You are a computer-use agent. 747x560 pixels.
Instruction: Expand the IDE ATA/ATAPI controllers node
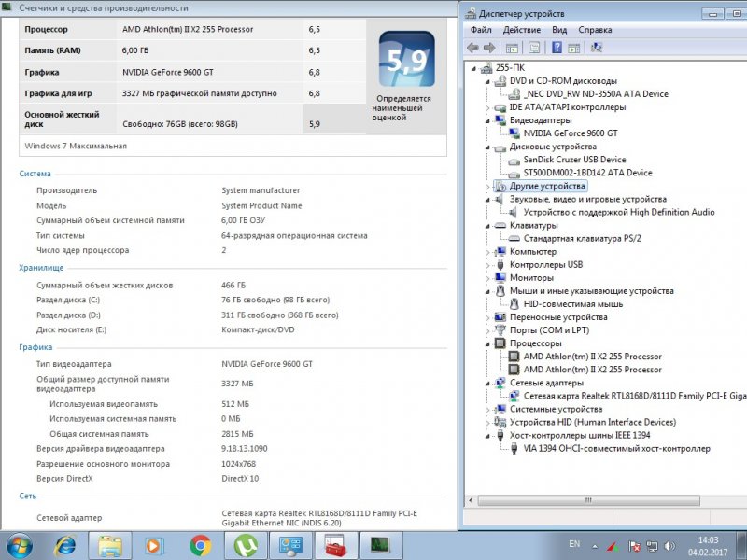pos(487,107)
